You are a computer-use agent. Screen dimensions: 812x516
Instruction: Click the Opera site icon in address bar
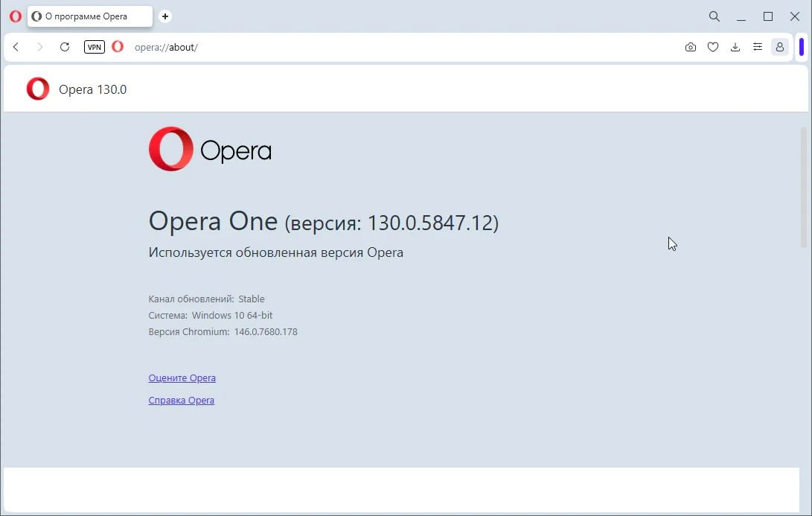tap(118, 47)
